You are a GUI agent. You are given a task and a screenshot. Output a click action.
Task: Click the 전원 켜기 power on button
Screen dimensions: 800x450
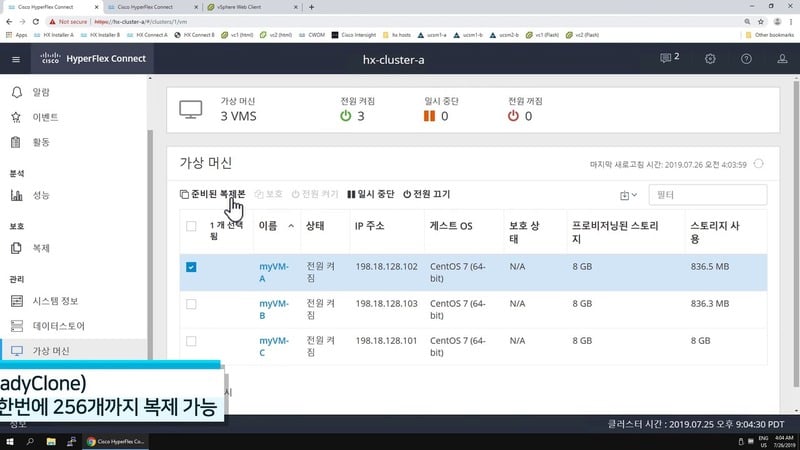tap(315, 194)
